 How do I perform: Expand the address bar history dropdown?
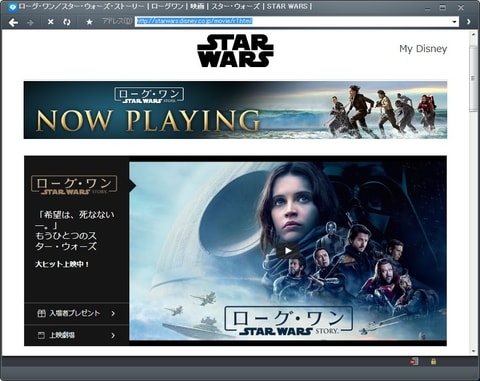point(455,22)
